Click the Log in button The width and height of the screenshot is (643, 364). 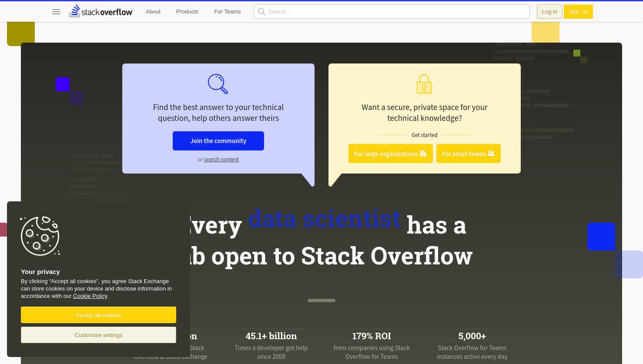[549, 12]
